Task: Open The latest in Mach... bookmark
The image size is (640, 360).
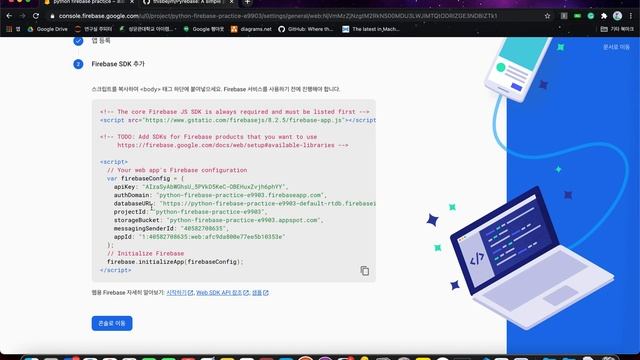Action: (x=371, y=29)
